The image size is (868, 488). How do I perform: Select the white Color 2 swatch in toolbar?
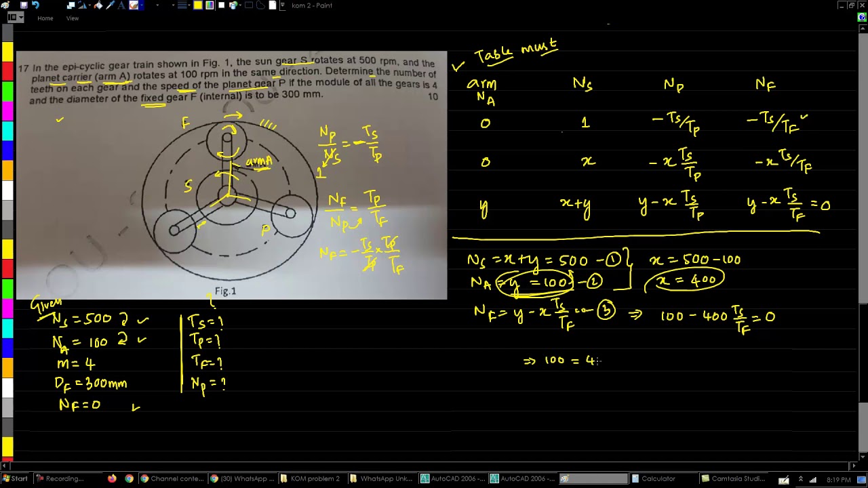pyautogui.click(x=221, y=5)
